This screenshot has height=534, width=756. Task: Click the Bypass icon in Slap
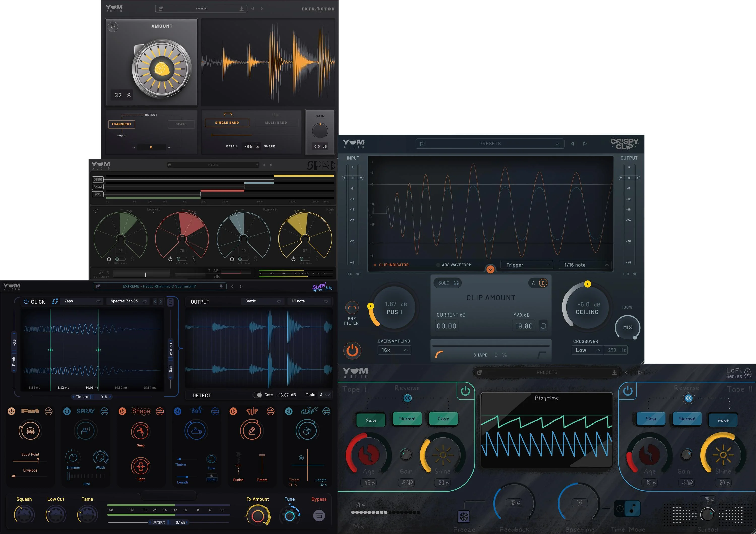coord(319,515)
